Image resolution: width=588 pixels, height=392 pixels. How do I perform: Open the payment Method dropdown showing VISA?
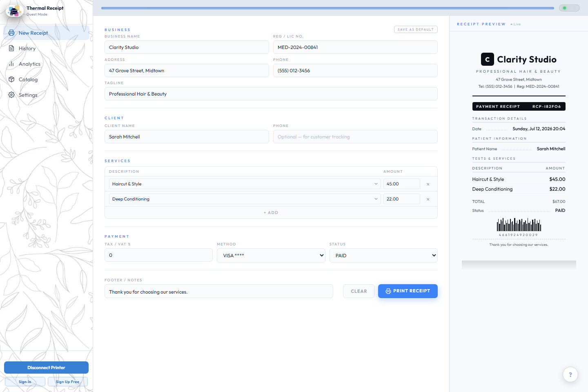click(x=271, y=255)
